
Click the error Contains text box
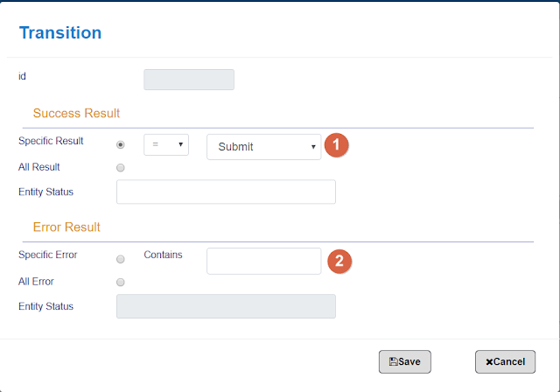point(263,261)
